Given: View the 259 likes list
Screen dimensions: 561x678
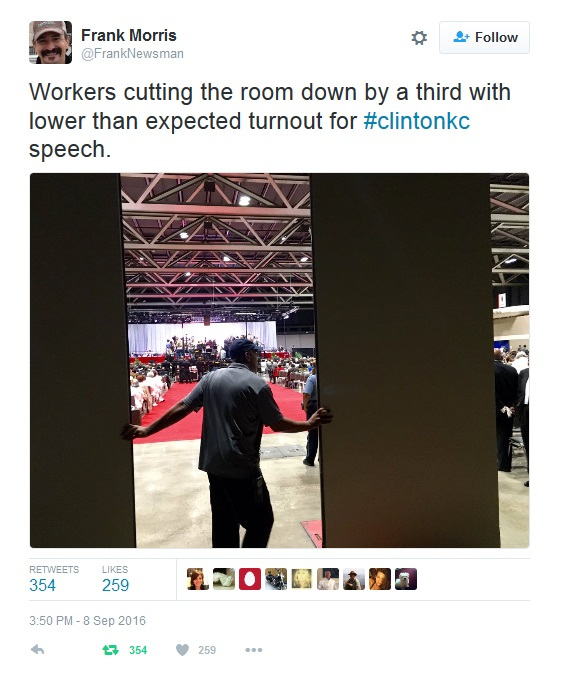Looking at the screenshot, I should (115, 579).
